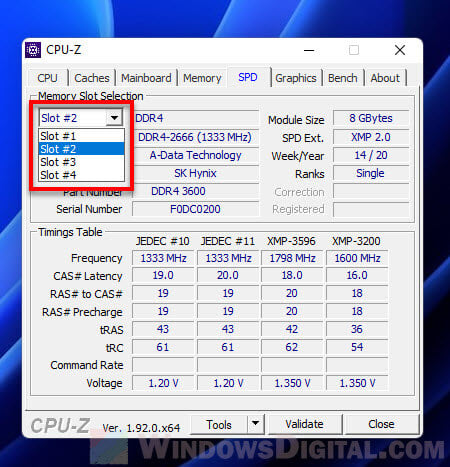Screen dimensions: 450x467
Task: Open the Graphics tab
Action: (296, 78)
